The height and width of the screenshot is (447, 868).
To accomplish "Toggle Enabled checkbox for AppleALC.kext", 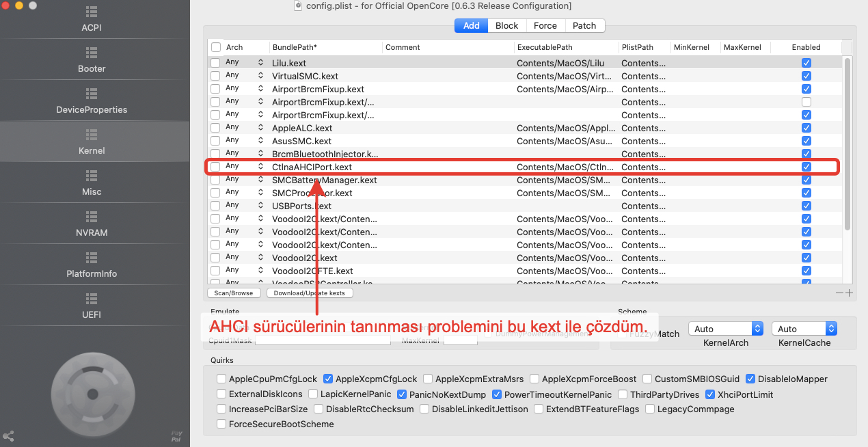I will (806, 128).
